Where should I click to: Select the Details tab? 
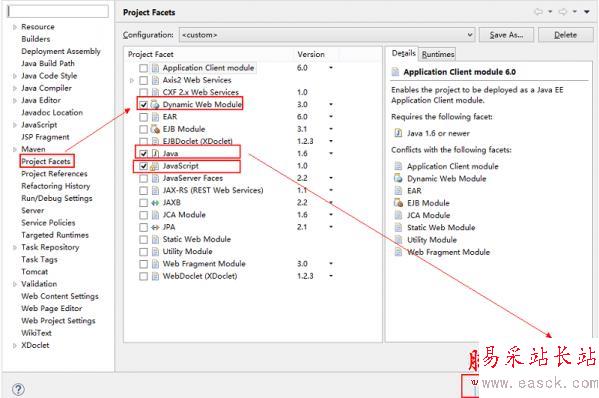(403, 53)
